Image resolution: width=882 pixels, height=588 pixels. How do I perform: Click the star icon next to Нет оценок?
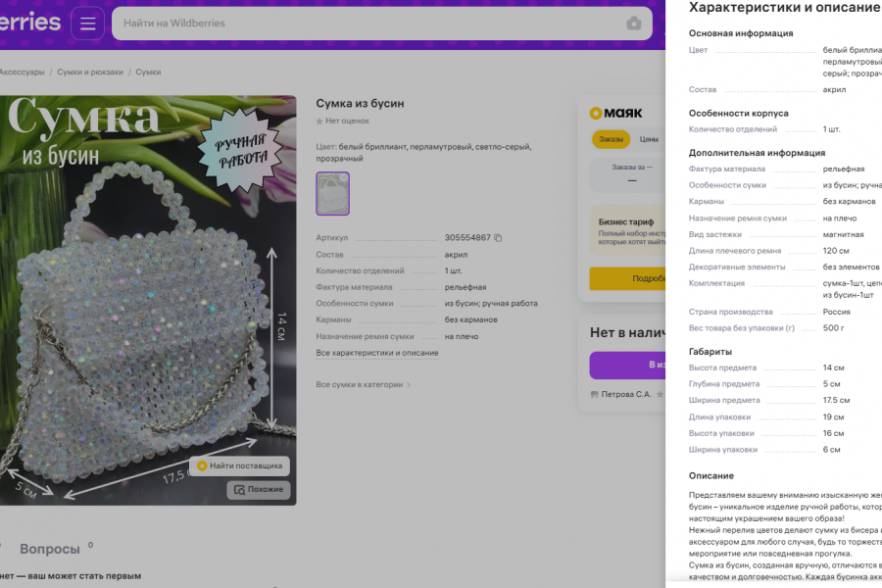click(x=319, y=121)
